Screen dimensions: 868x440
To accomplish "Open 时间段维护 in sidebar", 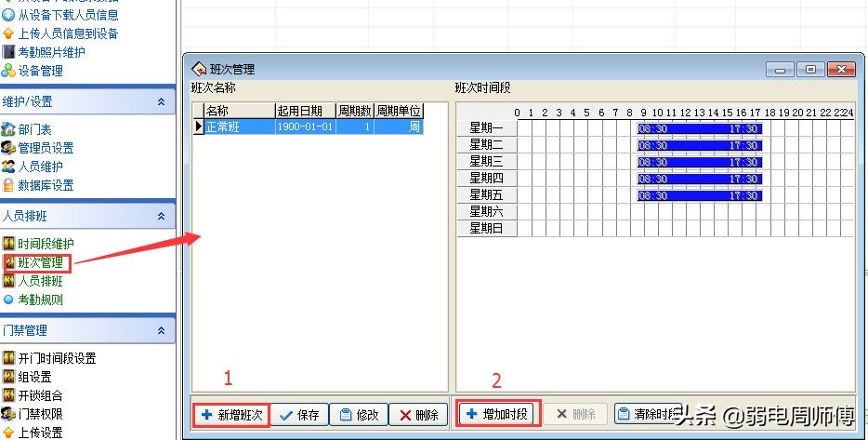I will click(x=46, y=244).
